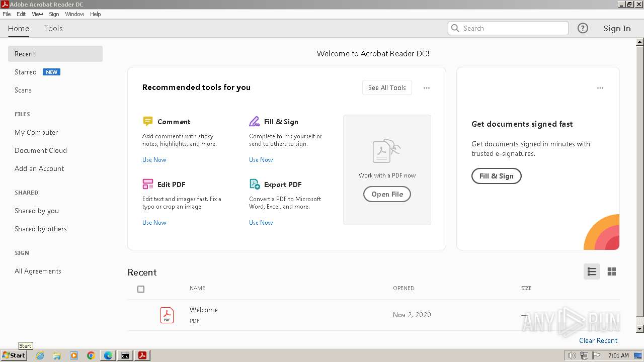Screen dimensions: 644x362
Task: Switch to the Tools tab
Action: pyautogui.click(x=53, y=28)
